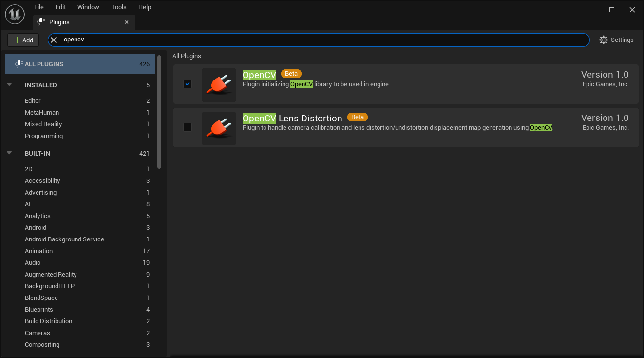Open the Tools menu

point(118,7)
